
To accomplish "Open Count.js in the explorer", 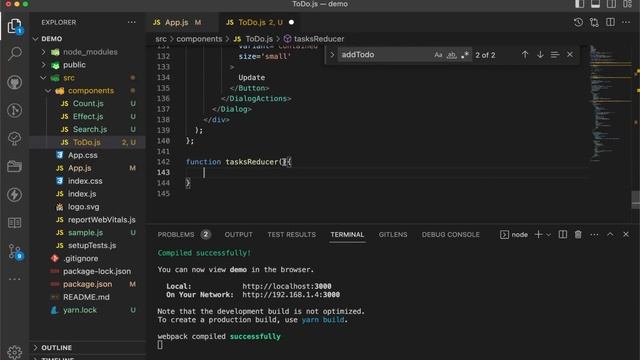I will pos(88,104).
